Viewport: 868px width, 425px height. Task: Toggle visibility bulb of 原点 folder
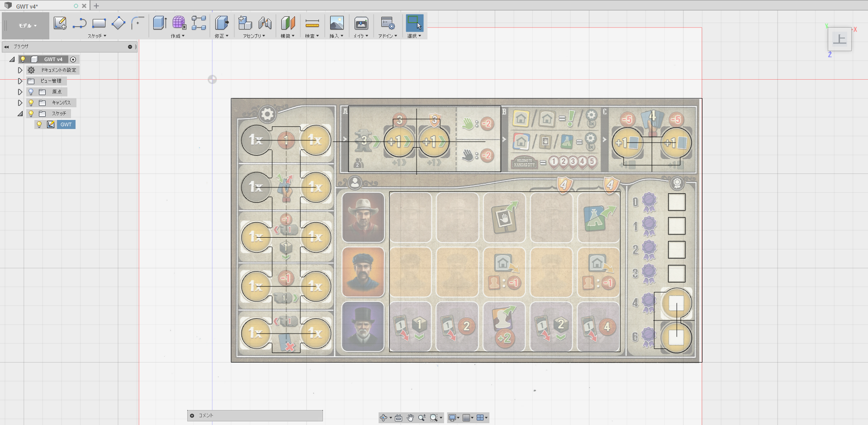31,92
